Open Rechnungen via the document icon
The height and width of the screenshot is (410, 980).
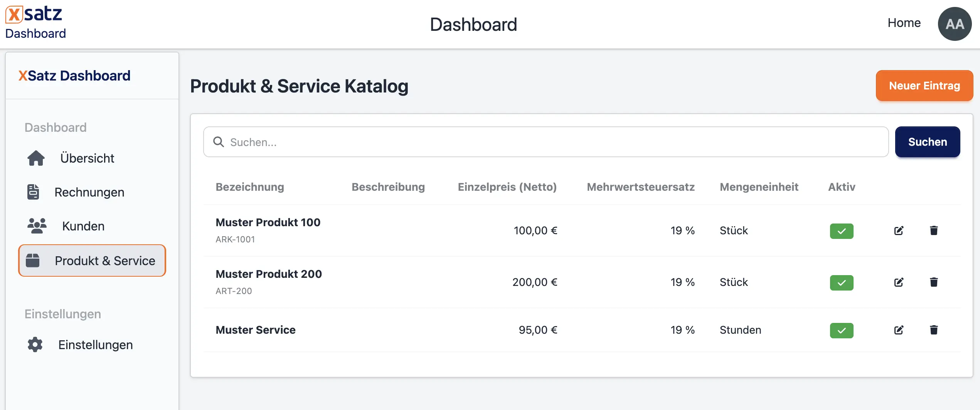coord(33,192)
